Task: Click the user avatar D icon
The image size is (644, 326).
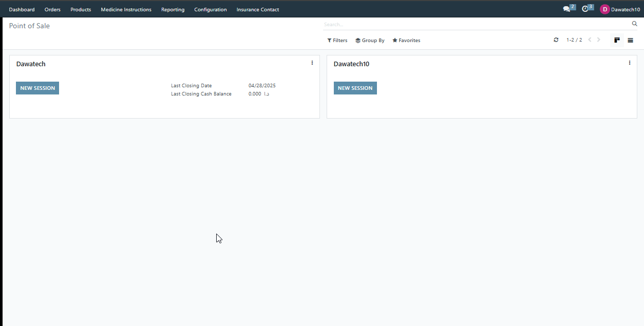Action: (x=605, y=9)
